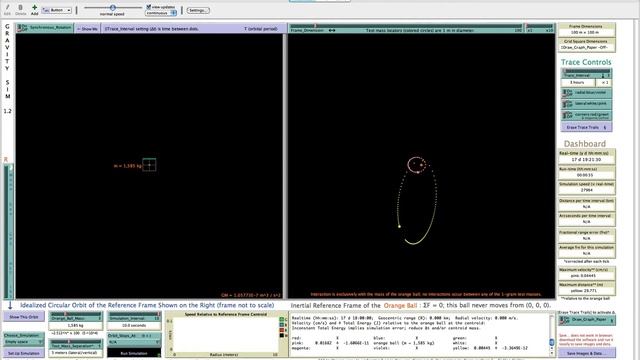Toggle the view updates checkbox

(x=149, y=7)
